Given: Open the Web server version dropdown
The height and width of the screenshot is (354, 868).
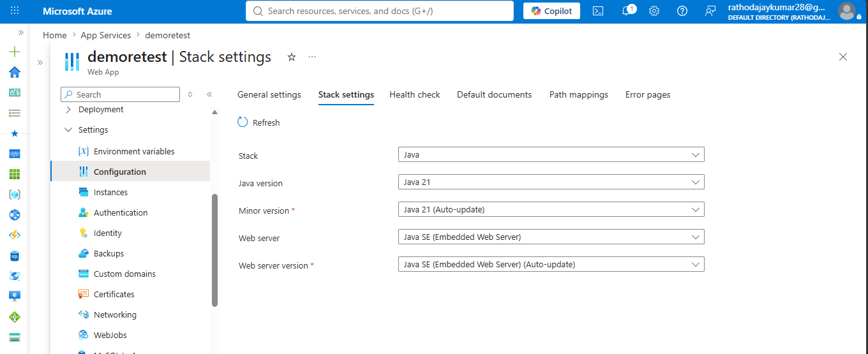Looking at the screenshot, I should click(x=551, y=264).
